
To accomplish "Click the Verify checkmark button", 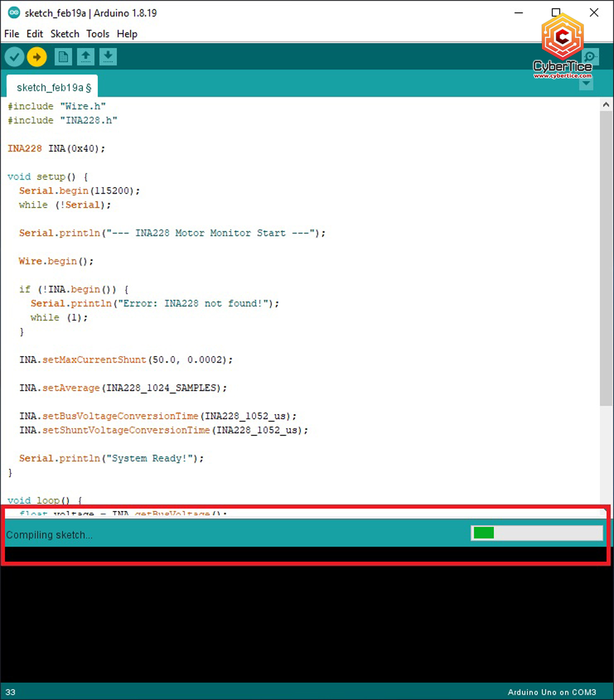I will (x=14, y=57).
